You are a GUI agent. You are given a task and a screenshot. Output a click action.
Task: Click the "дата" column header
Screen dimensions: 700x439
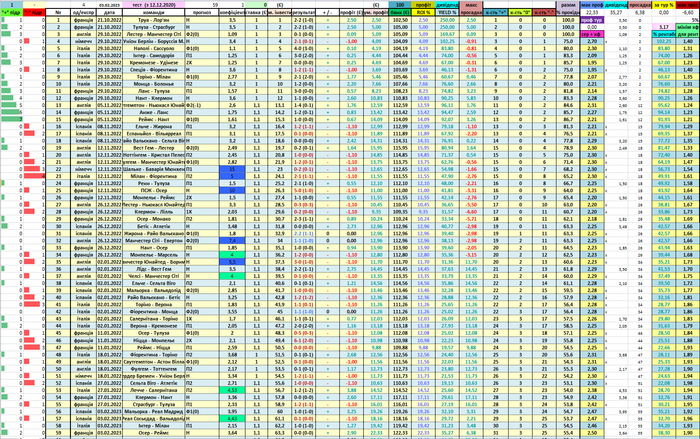(109, 13)
